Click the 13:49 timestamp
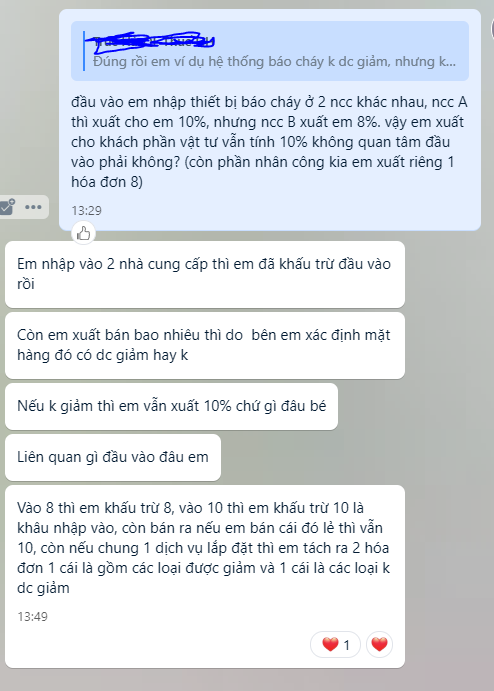The image size is (494, 691). (32, 617)
